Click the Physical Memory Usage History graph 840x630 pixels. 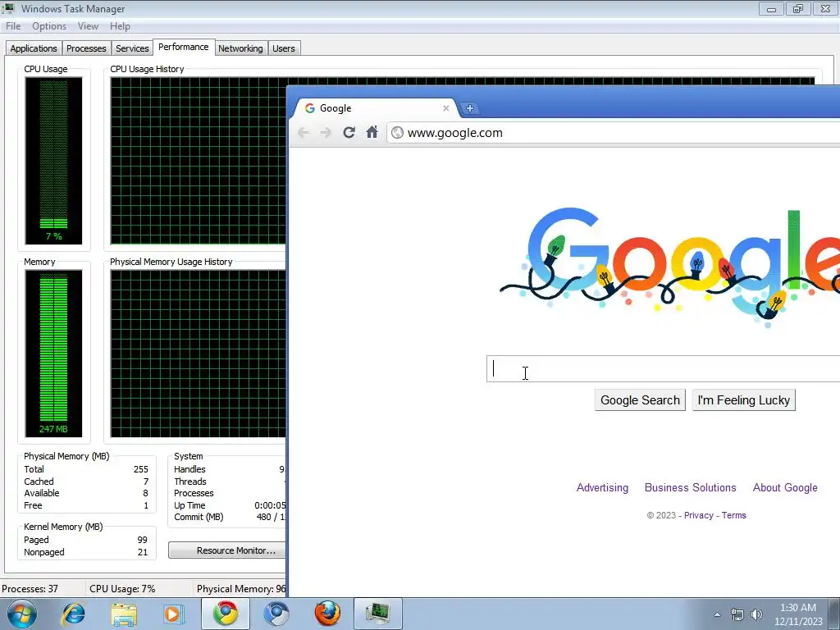tap(199, 354)
